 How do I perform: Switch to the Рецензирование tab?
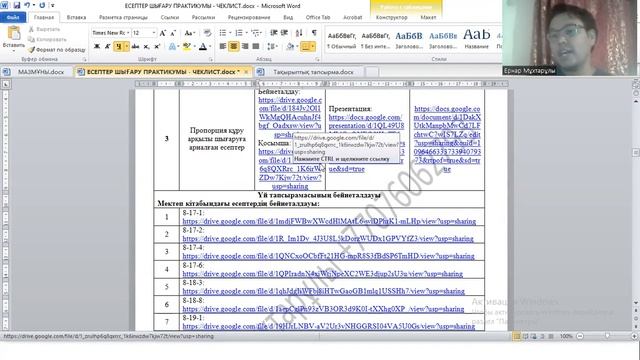point(249,18)
